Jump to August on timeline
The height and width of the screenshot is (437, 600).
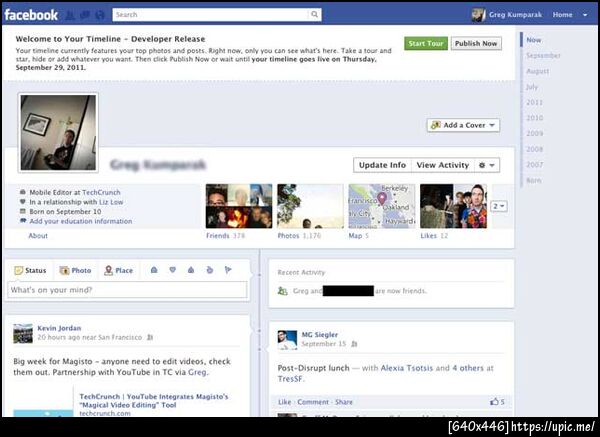click(538, 71)
